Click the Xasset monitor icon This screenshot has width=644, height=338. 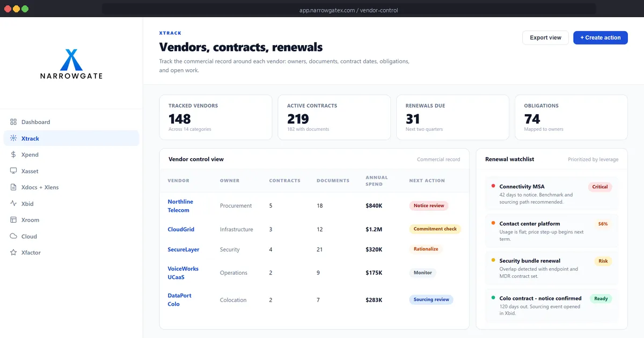point(13,171)
